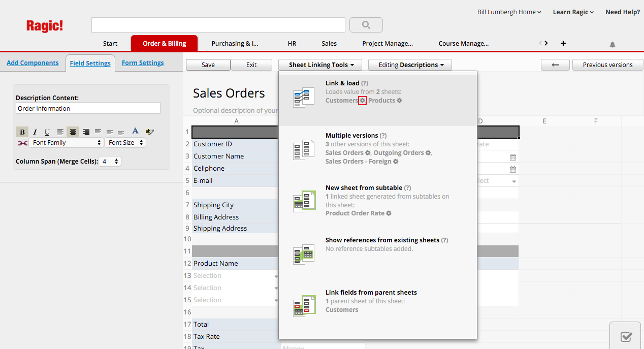Open the Start tab
This screenshot has height=349, width=644.
110,43
